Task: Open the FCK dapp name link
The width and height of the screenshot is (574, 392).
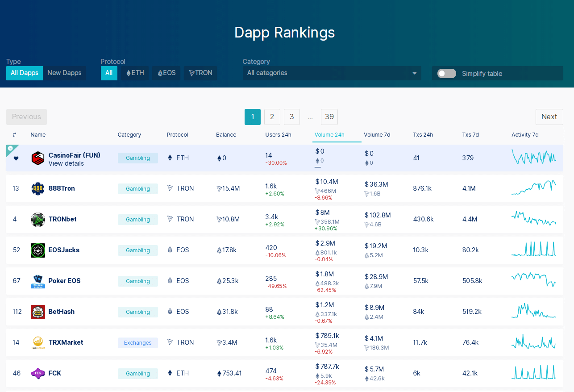Action: [x=55, y=373]
